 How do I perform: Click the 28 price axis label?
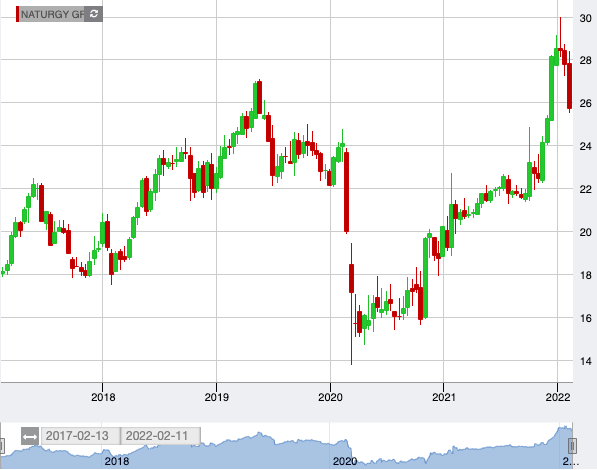pos(586,60)
